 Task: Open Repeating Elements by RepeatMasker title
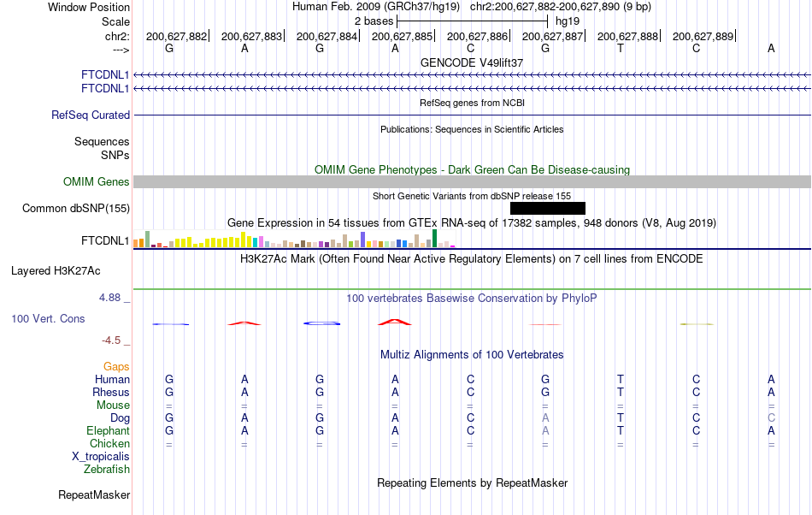tap(472, 482)
